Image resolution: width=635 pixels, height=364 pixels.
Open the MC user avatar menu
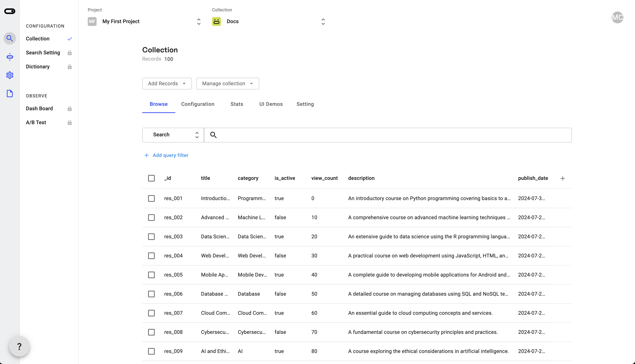617,17
